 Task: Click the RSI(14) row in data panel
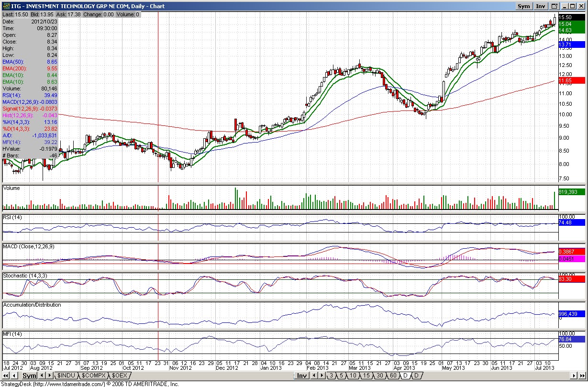(x=30, y=95)
